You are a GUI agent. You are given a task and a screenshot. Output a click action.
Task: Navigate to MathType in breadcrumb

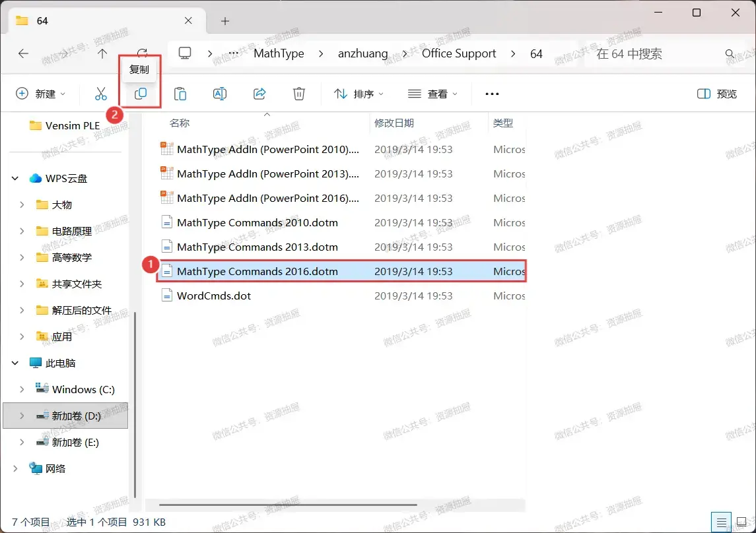tap(279, 53)
